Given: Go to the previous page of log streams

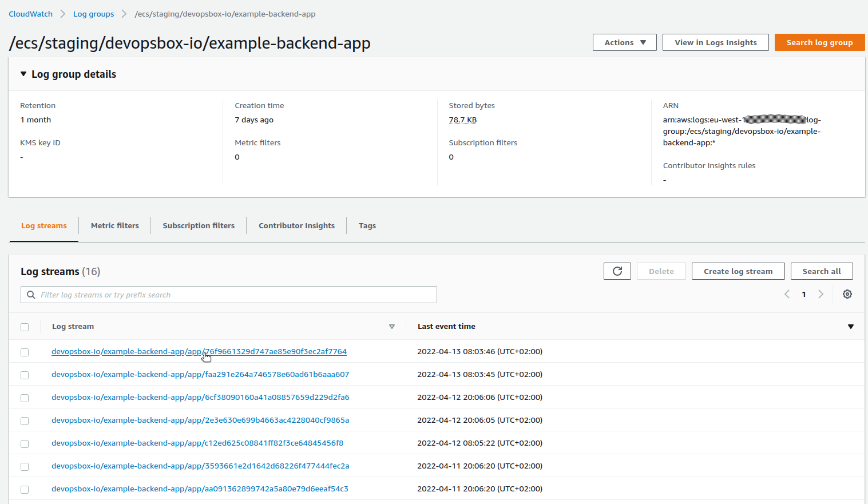Looking at the screenshot, I should click(787, 293).
